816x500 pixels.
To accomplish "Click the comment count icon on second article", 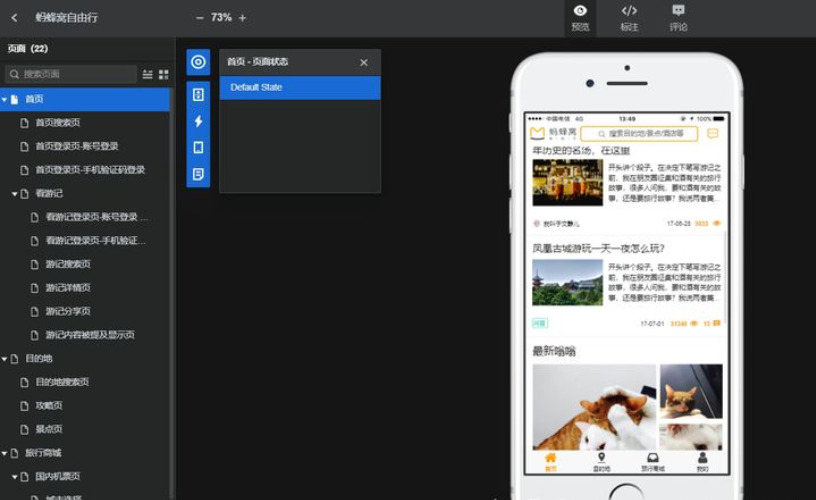I will coord(717,323).
